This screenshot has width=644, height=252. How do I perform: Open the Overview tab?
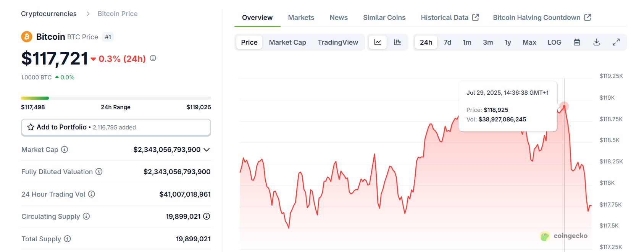257,18
